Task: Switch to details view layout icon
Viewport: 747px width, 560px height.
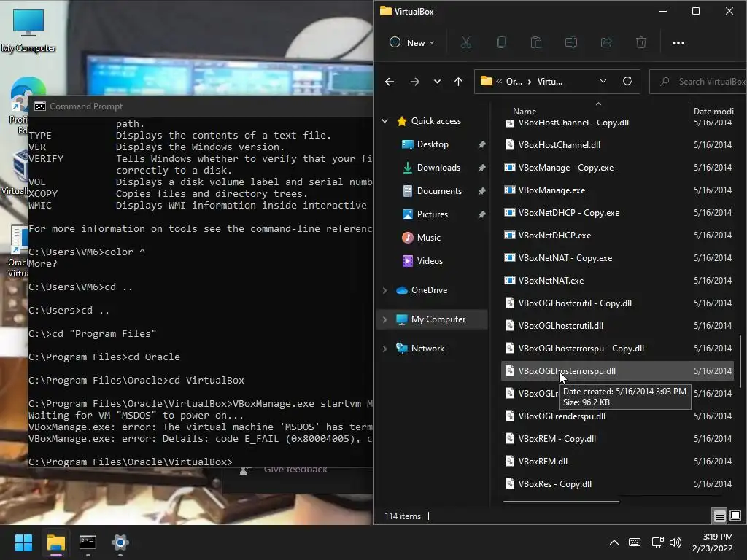Action: pyautogui.click(x=719, y=516)
